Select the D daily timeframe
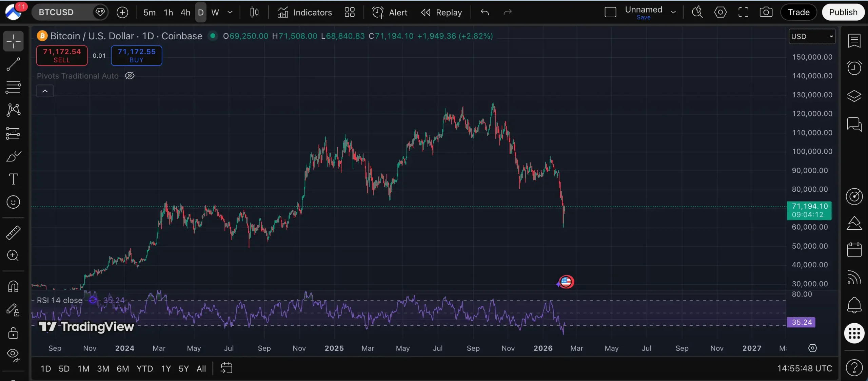 click(201, 13)
